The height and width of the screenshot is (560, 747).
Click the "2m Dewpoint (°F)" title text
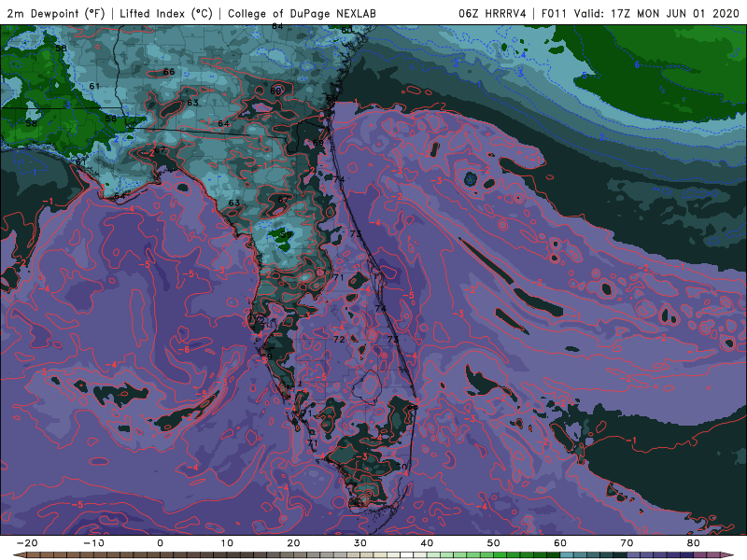(55, 14)
